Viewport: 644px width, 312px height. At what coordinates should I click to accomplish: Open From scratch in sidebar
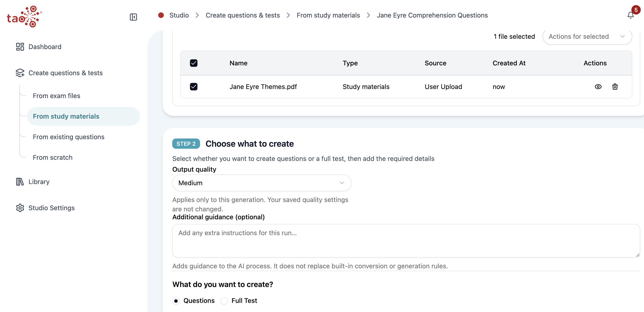point(53,158)
